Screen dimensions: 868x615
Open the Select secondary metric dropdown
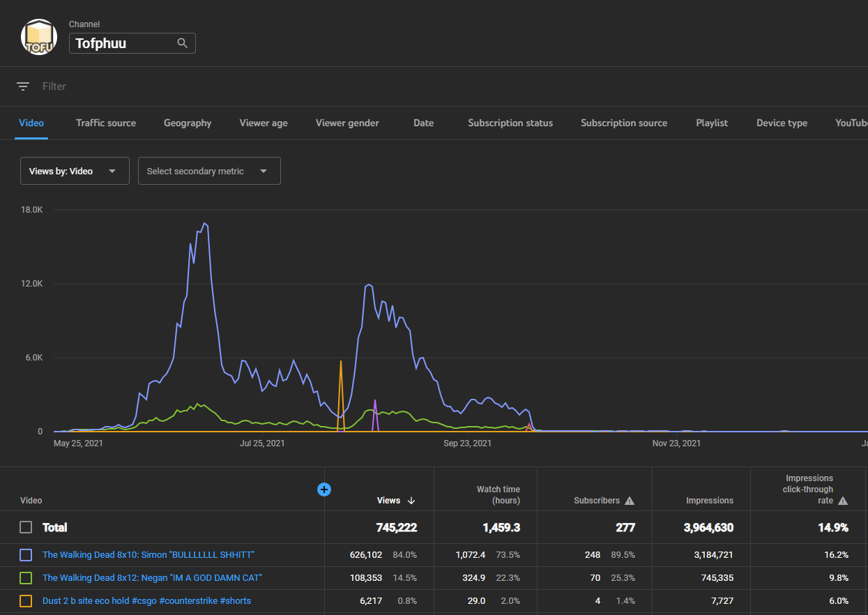209,171
